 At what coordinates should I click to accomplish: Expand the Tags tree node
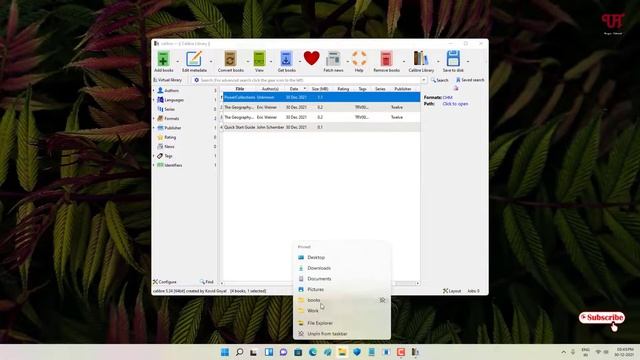tap(154, 156)
